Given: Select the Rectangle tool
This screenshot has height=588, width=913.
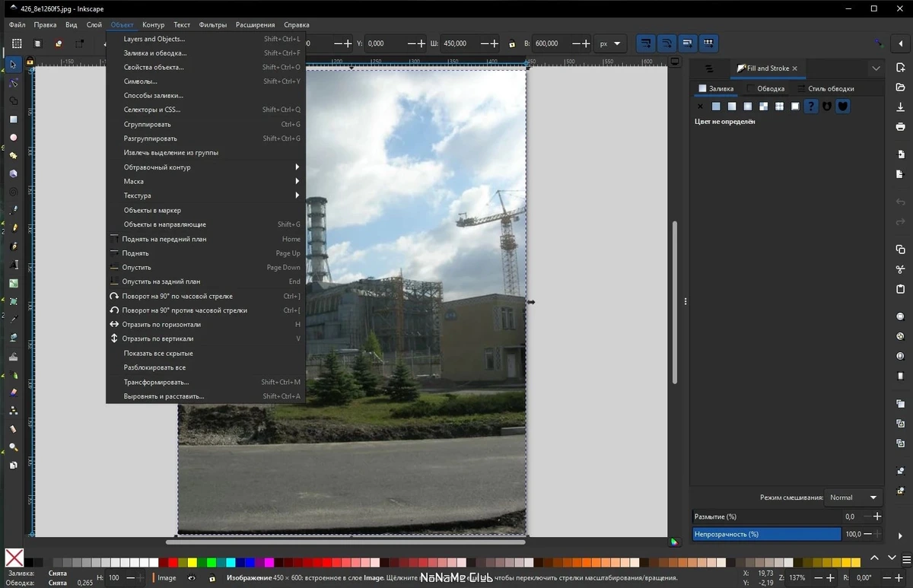Looking at the screenshot, I should [14, 119].
